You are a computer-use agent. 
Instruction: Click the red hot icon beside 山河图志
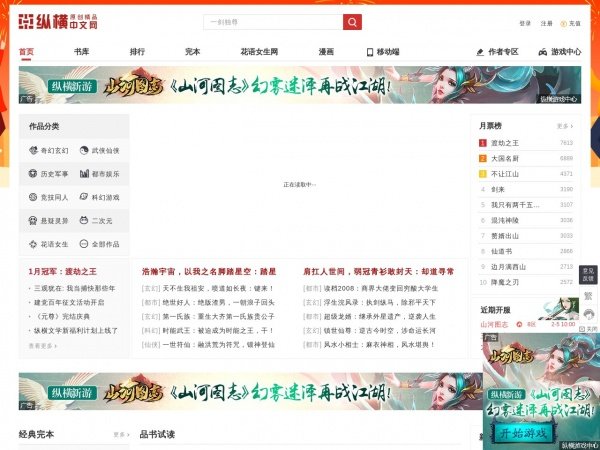tap(519, 324)
